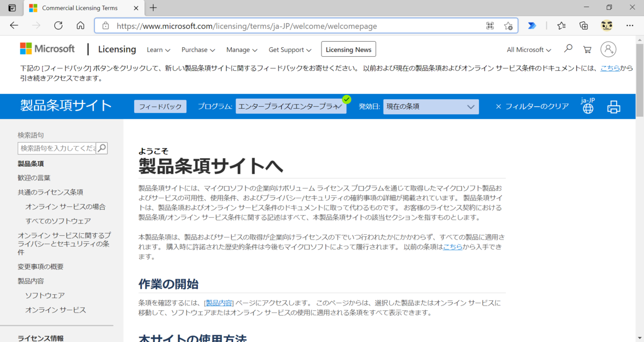Click the search magnifier in 検索語句 box

[x=101, y=148]
